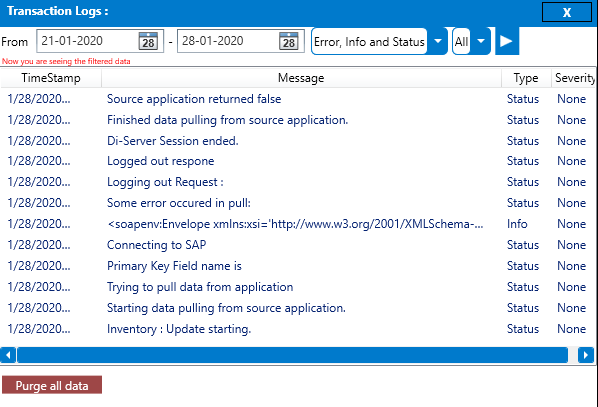Sort by the Message column header
The height and width of the screenshot is (407, 598).
(301, 78)
